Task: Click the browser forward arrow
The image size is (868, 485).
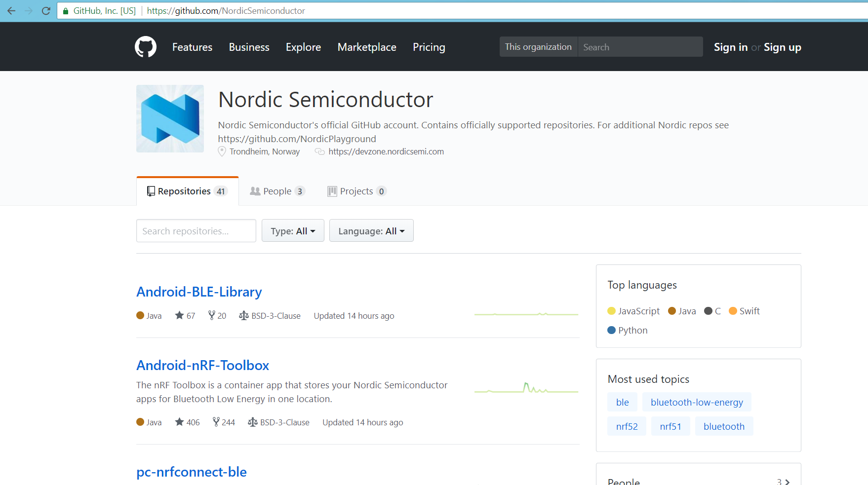Action: click(x=29, y=11)
